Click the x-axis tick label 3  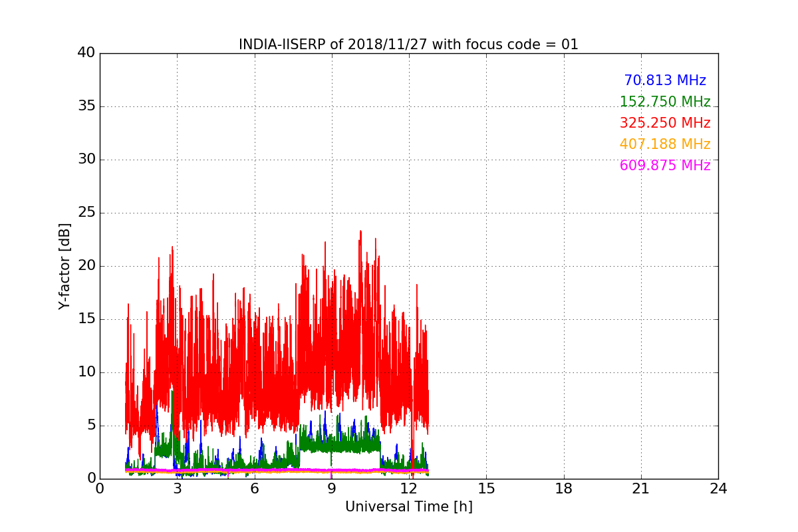[x=177, y=489]
